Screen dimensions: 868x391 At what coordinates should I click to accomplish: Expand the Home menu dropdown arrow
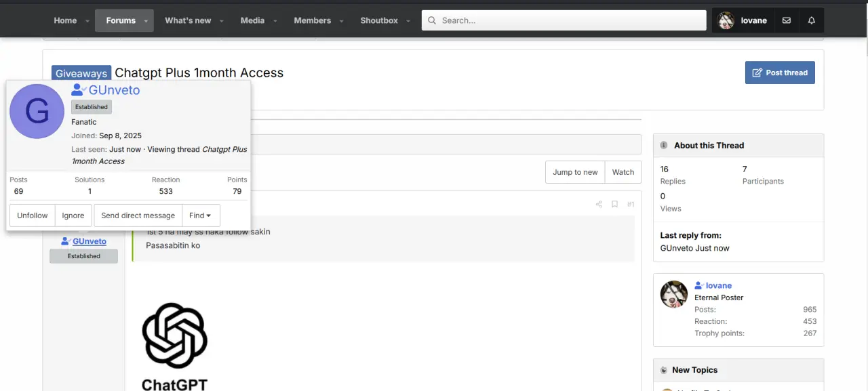point(87,21)
